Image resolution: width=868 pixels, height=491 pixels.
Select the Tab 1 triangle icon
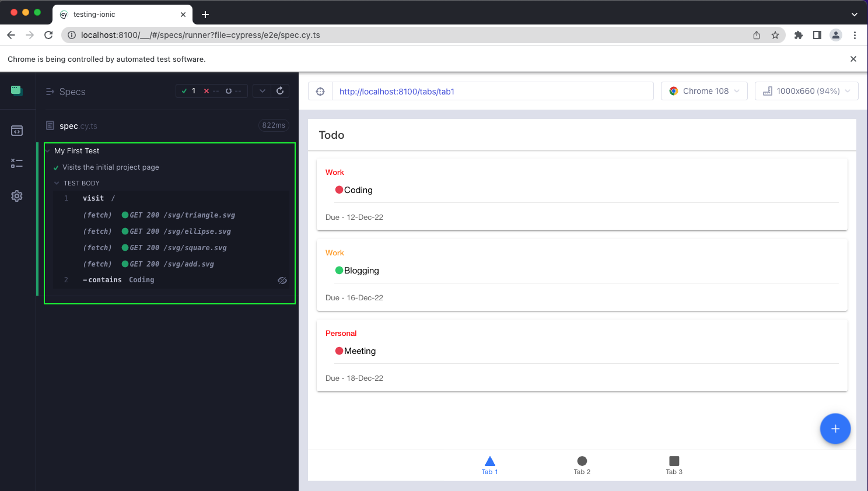coord(490,461)
